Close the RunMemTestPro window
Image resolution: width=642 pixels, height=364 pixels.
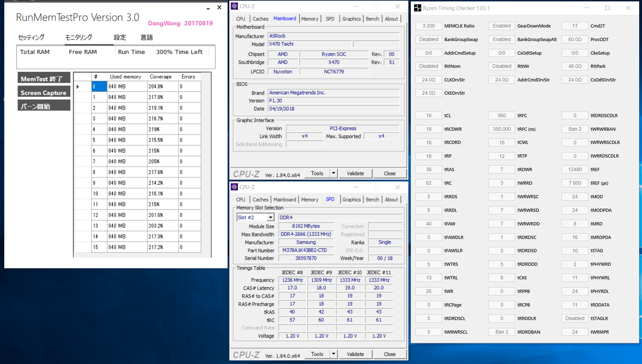pos(219,8)
